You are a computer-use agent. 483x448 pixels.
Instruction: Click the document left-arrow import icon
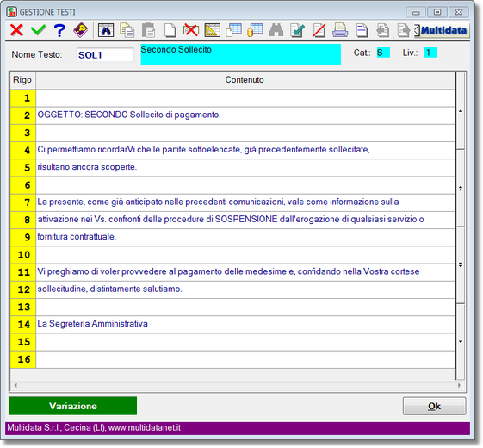pos(383,30)
